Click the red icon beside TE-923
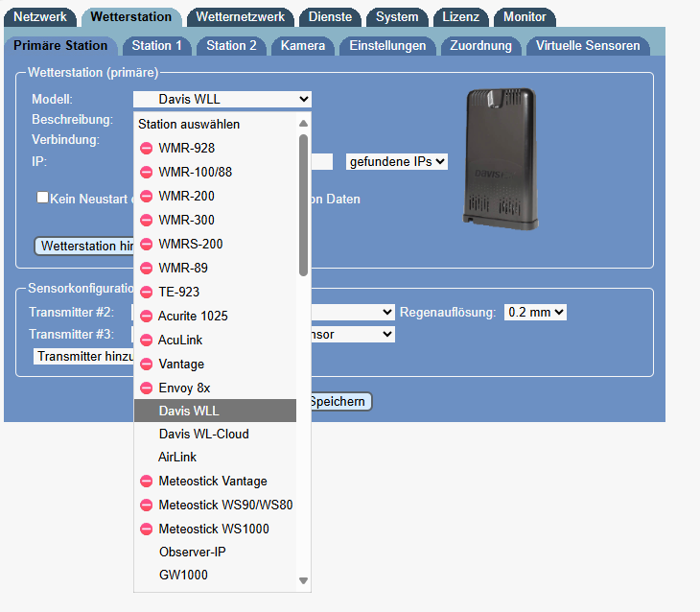 point(146,293)
